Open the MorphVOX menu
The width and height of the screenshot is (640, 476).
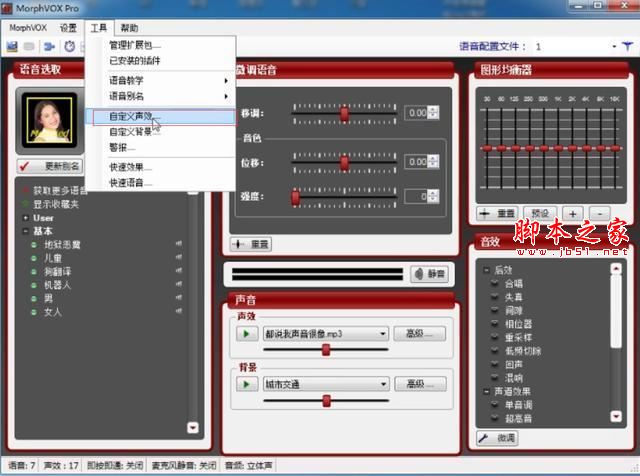pyautogui.click(x=28, y=28)
